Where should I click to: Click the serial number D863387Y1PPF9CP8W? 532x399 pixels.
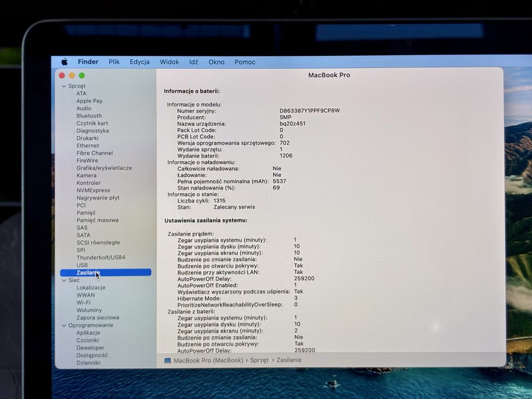click(x=310, y=111)
